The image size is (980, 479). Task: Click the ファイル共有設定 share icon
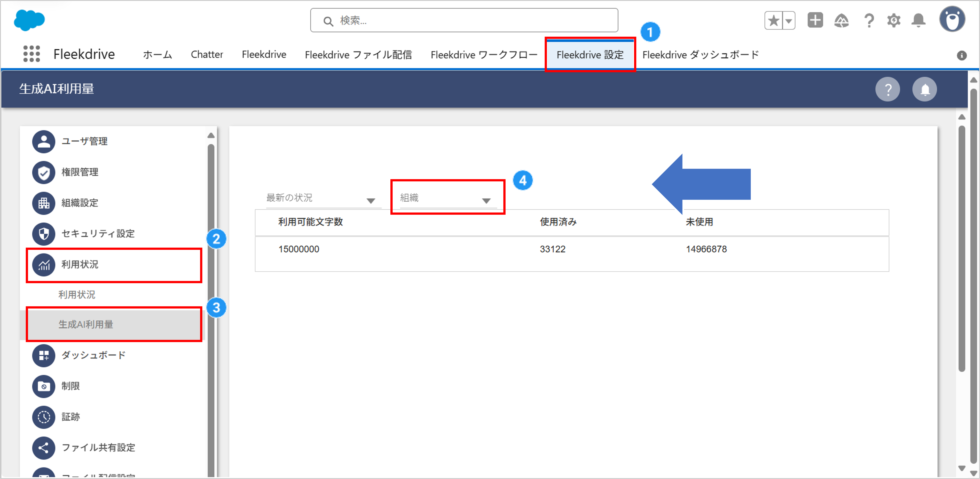[x=44, y=448]
